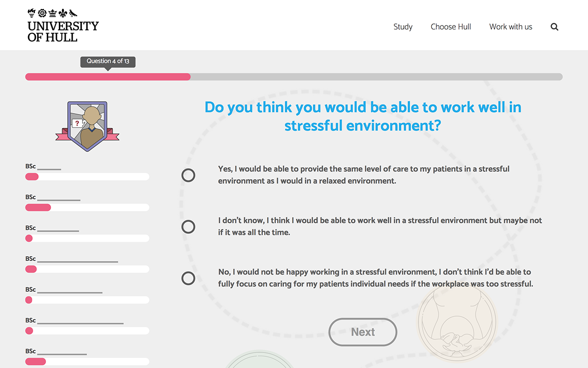The height and width of the screenshot is (368, 588).
Task: Click the Next button
Action: (362, 332)
